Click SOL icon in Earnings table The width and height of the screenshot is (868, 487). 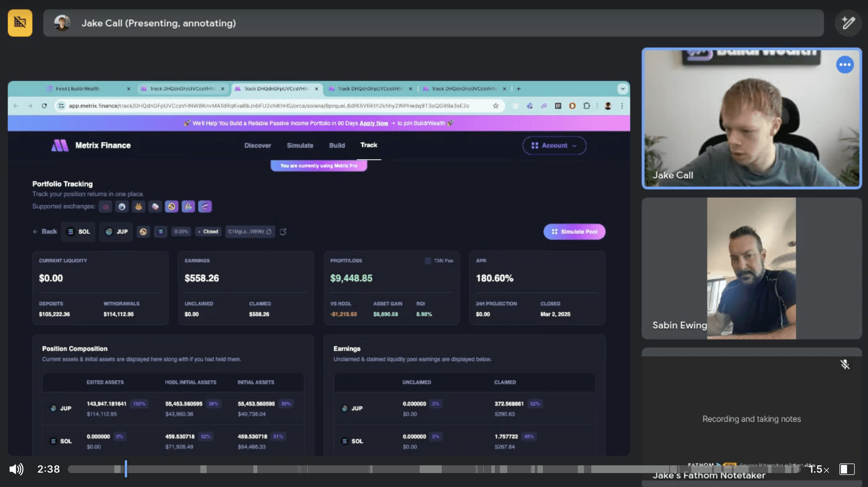click(344, 441)
